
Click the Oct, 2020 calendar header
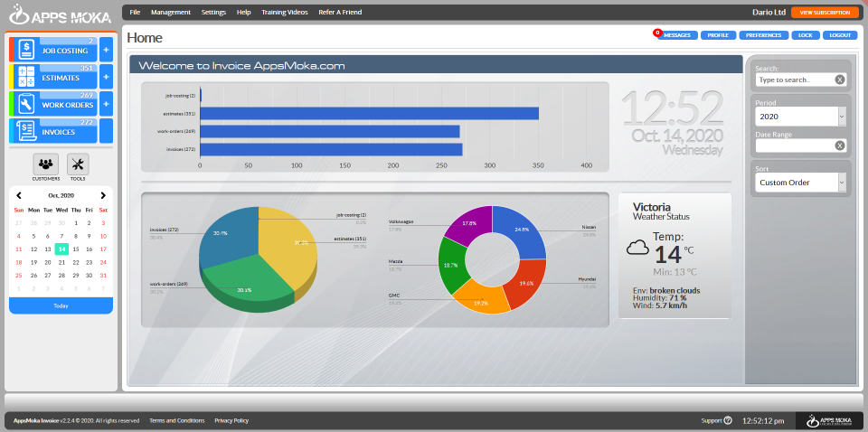[x=61, y=195]
